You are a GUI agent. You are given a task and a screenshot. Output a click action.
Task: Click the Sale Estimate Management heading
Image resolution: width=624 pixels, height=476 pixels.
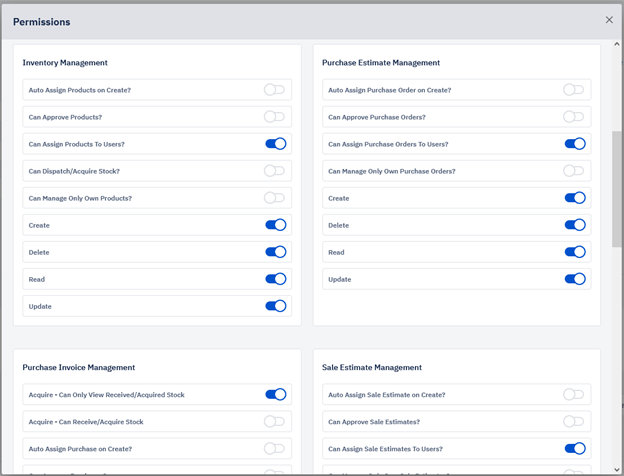pyautogui.click(x=372, y=367)
